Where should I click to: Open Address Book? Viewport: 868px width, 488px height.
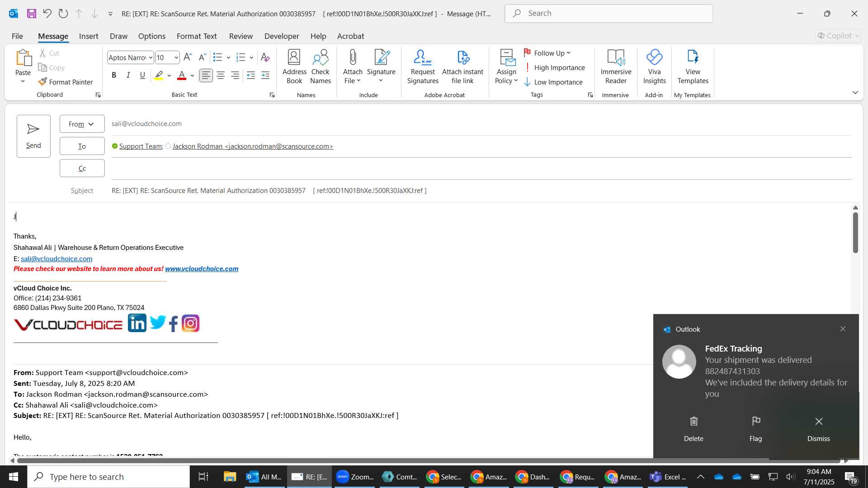click(x=294, y=67)
